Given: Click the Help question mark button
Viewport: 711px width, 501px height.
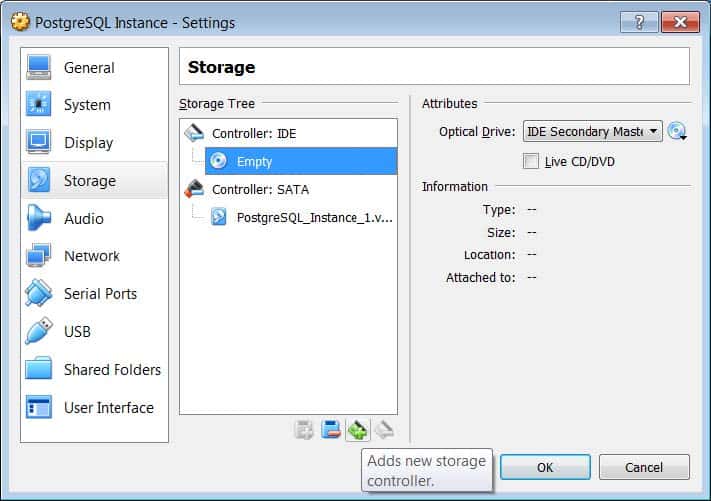Looking at the screenshot, I should 639,22.
